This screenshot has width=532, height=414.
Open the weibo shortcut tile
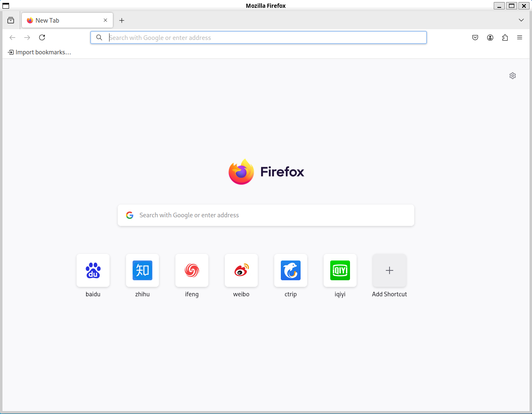click(x=241, y=270)
